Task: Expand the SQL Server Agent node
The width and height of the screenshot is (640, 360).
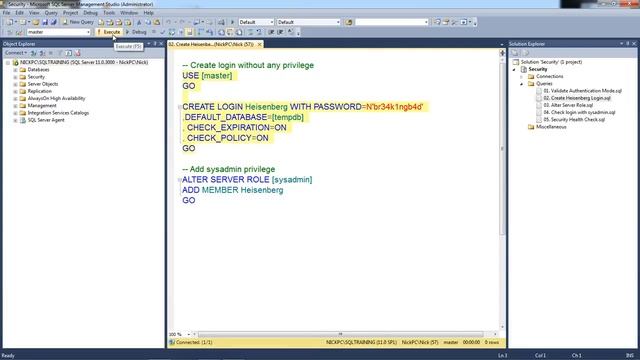Action: coord(15,120)
